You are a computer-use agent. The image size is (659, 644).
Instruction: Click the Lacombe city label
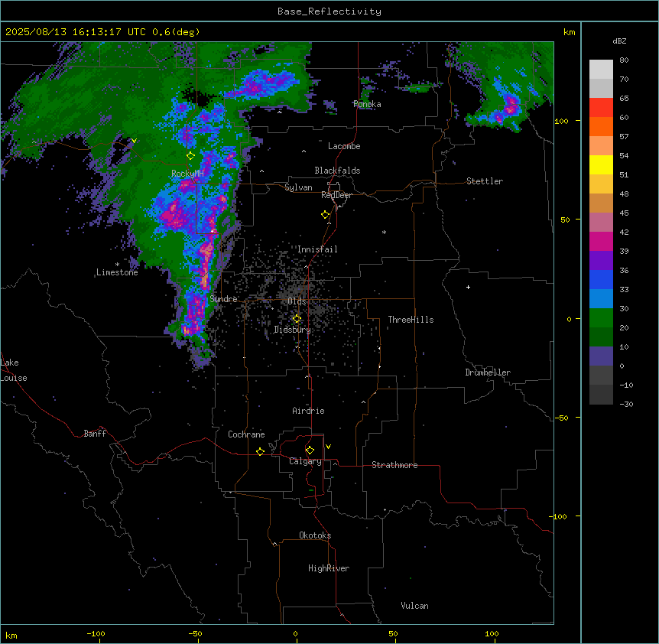[x=344, y=146]
